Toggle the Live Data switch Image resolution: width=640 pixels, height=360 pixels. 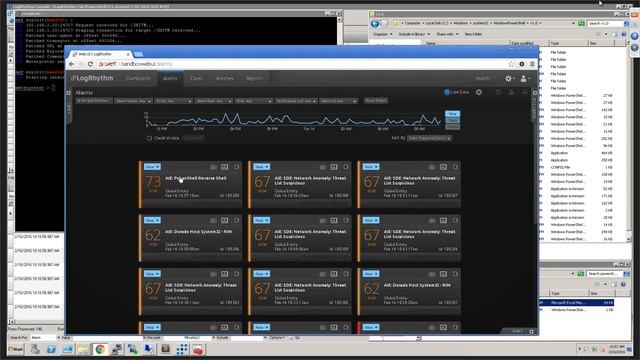click(x=457, y=92)
